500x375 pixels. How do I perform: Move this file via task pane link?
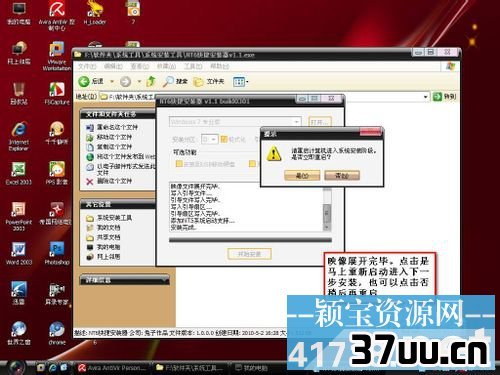click(x=109, y=137)
